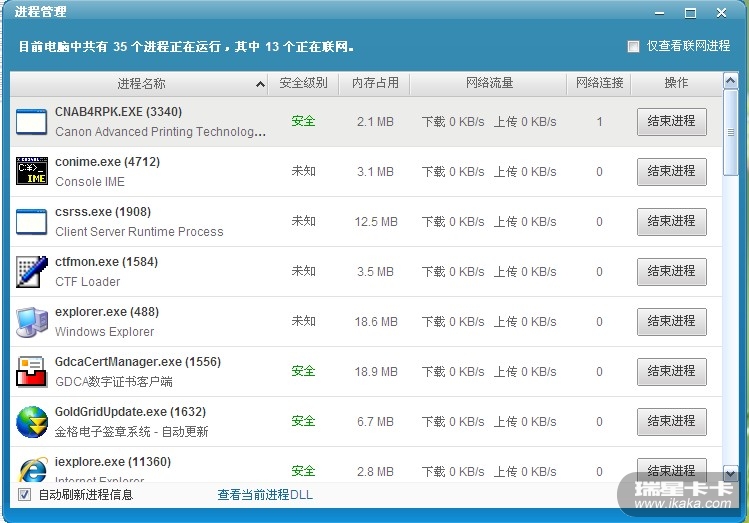The image size is (749, 523).
Task: Click the ctfmon.exe CTF Loader icon
Action: click(x=32, y=272)
